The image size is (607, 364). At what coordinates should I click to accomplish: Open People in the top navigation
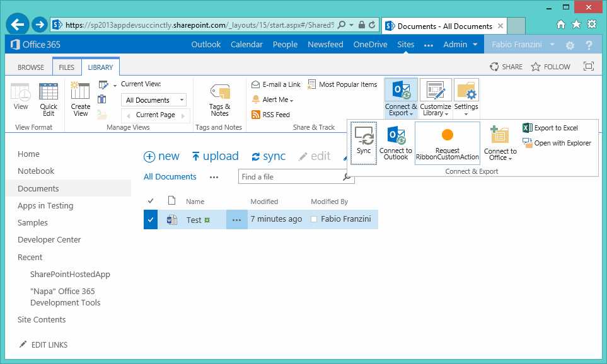click(285, 45)
